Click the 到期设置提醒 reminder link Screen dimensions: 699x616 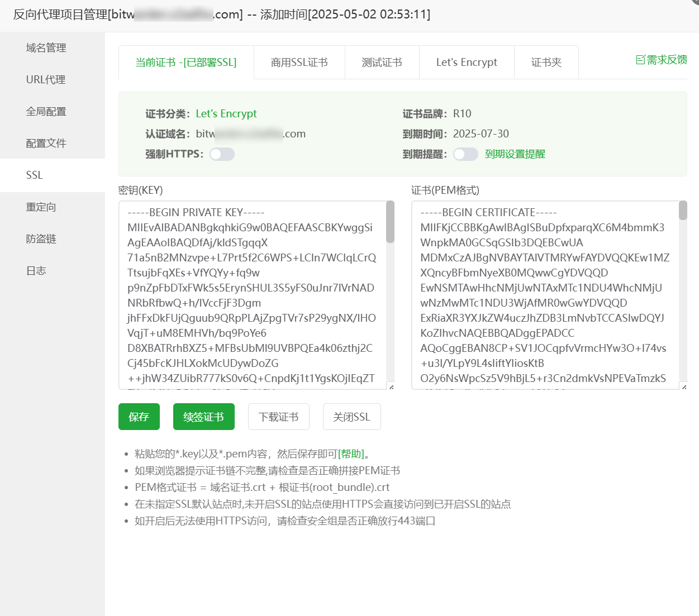click(515, 154)
